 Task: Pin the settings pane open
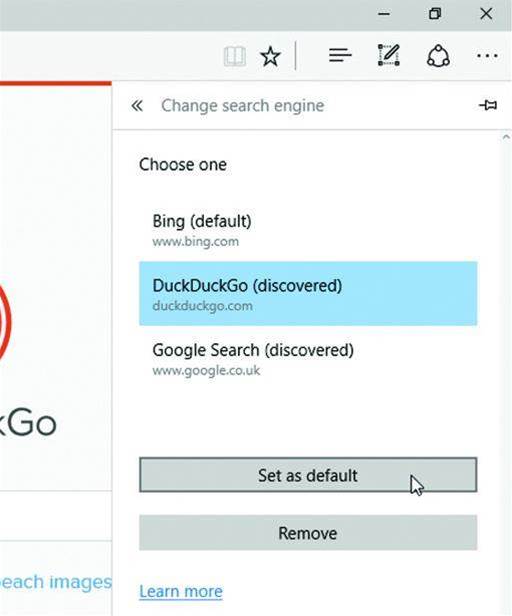coord(488,105)
